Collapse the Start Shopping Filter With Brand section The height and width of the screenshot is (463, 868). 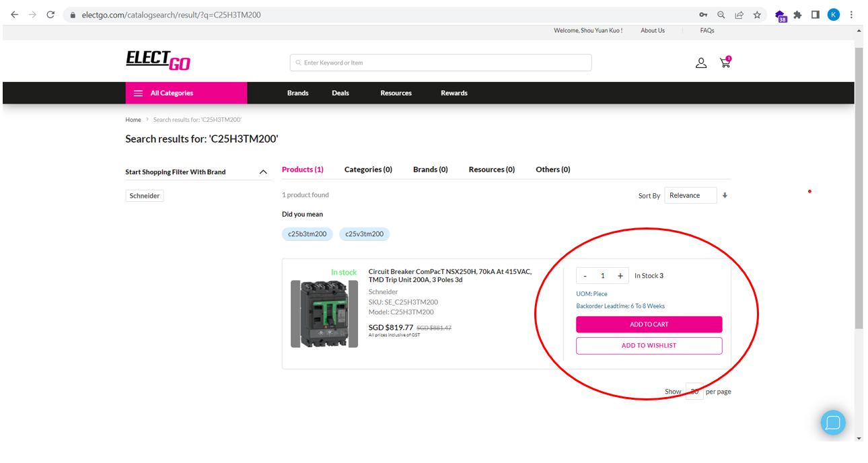(x=263, y=172)
